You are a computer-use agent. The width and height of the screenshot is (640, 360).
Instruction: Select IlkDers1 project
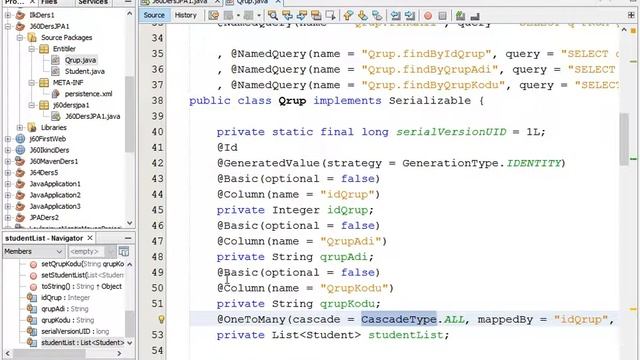[42, 15]
